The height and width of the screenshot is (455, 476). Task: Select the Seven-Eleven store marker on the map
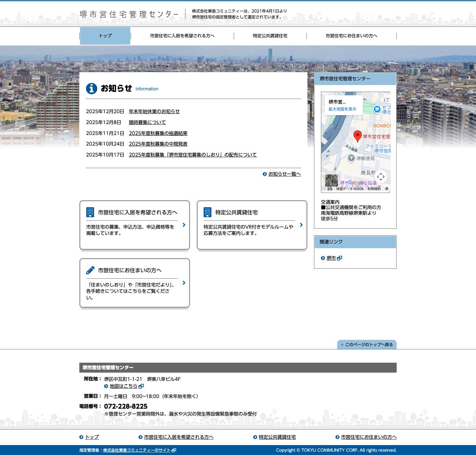click(377, 109)
